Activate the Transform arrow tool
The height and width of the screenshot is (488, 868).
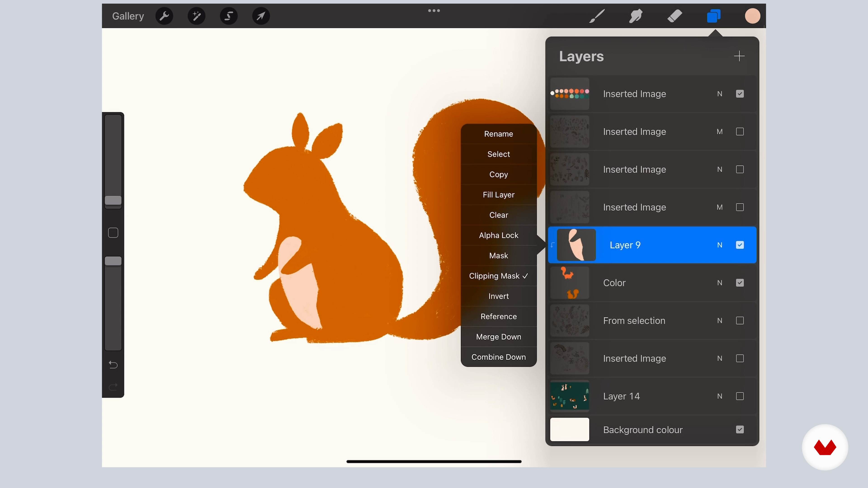pos(261,16)
